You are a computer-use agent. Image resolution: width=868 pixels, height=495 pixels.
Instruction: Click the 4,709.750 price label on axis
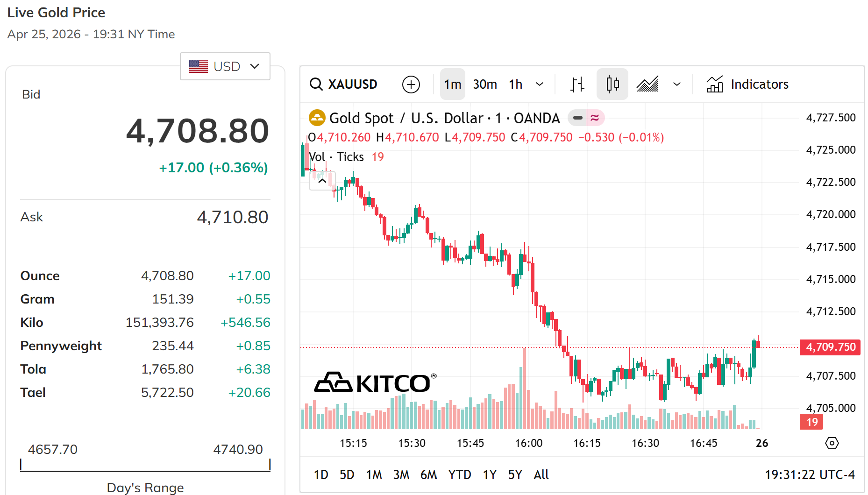[x=830, y=347]
